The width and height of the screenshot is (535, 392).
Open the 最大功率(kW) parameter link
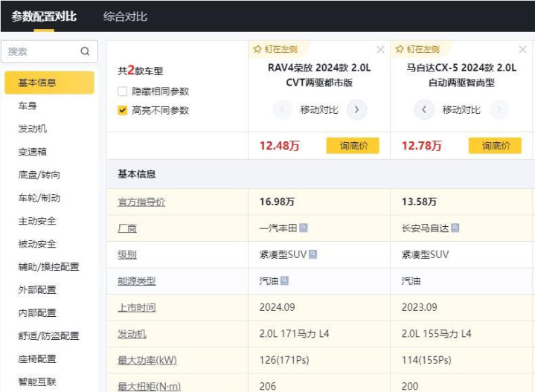(147, 360)
